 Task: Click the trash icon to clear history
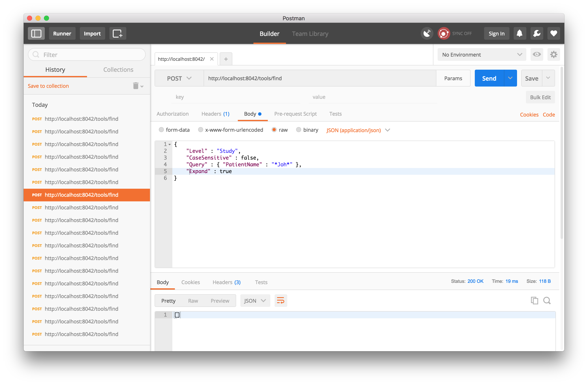[136, 86]
